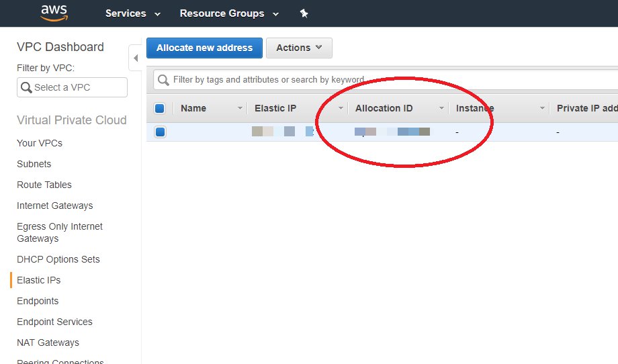Go to Subnets
The width and height of the screenshot is (618, 364).
coord(34,164)
